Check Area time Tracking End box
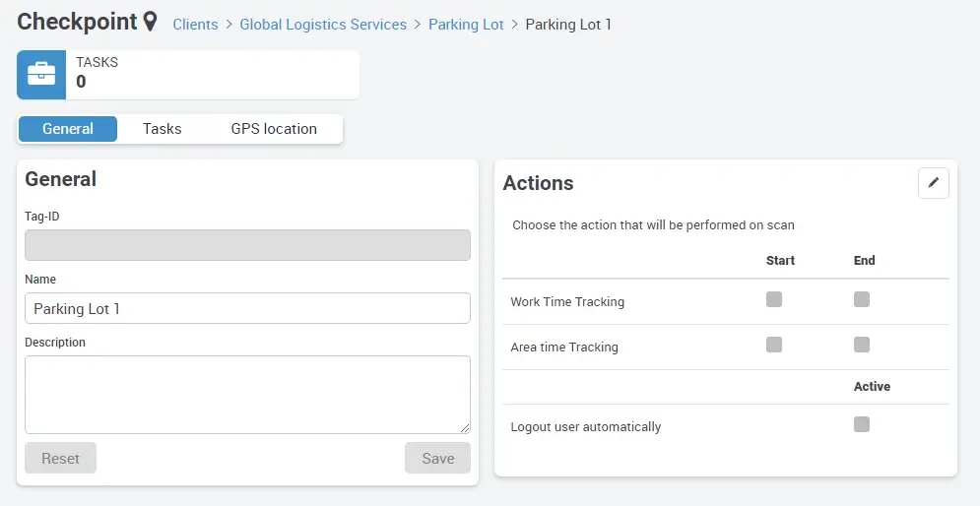This screenshot has height=506, width=980. click(x=862, y=345)
